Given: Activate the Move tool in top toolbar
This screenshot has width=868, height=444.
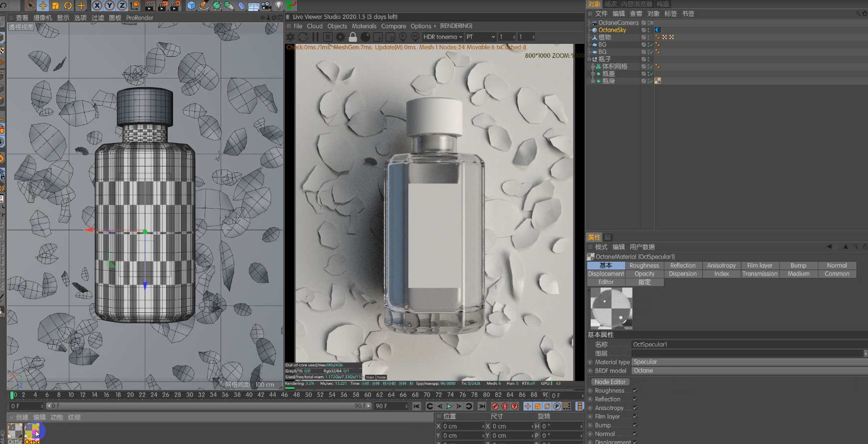Looking at the screenshot, I should (x=43, y=5).
